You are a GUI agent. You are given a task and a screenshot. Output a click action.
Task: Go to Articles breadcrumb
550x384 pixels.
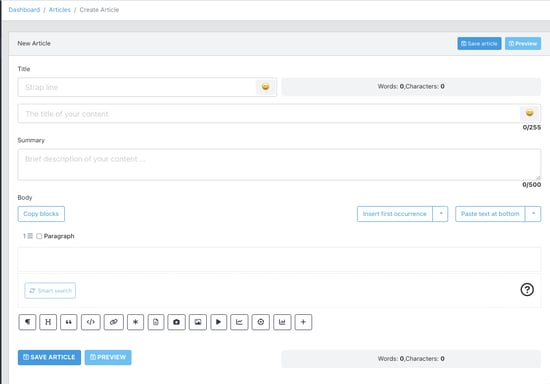pyautogui.click(x=60, y=10)
